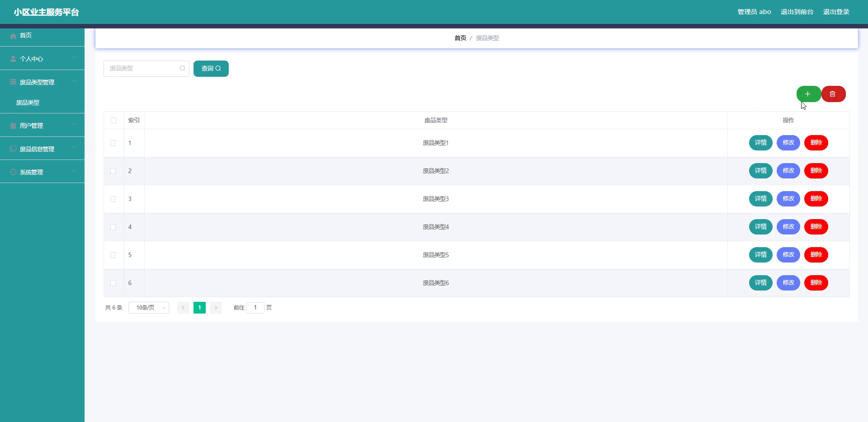
Task: Select page 1 in pagination
Action: 199,308
